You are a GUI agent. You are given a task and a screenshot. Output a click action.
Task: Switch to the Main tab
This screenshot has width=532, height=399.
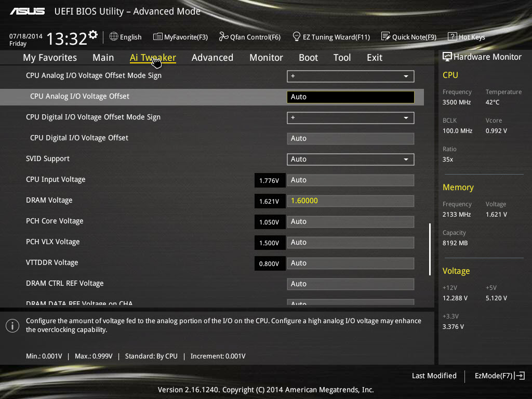coord(103,58)
